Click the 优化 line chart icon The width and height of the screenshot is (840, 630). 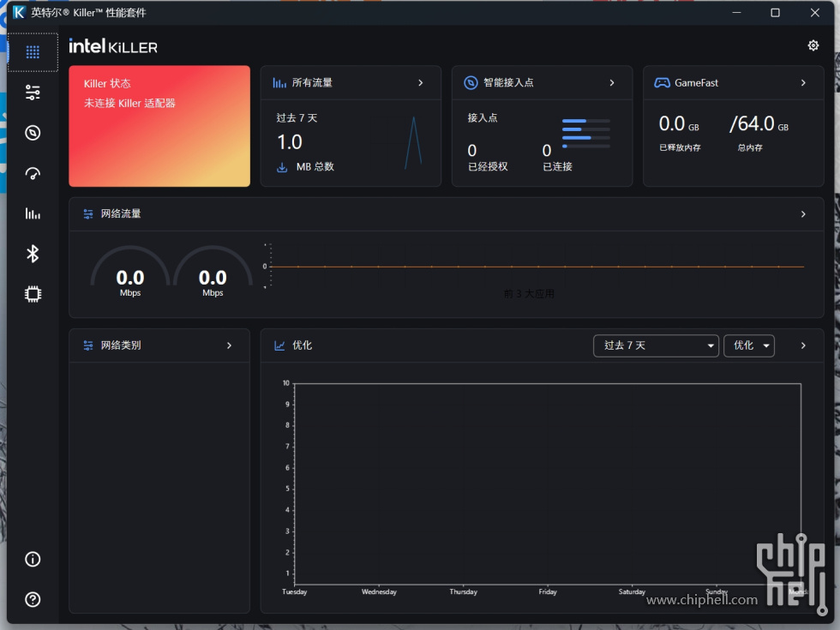[x=279, y=345]
